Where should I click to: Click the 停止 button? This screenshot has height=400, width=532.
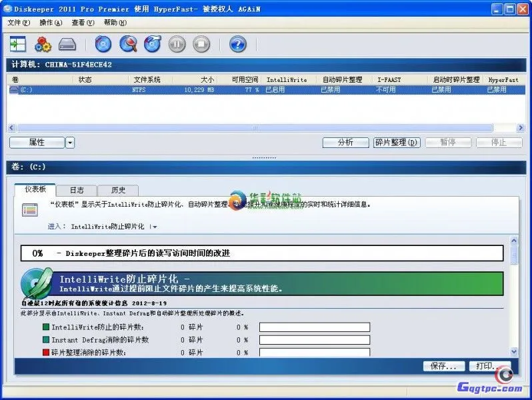[499, 143]
